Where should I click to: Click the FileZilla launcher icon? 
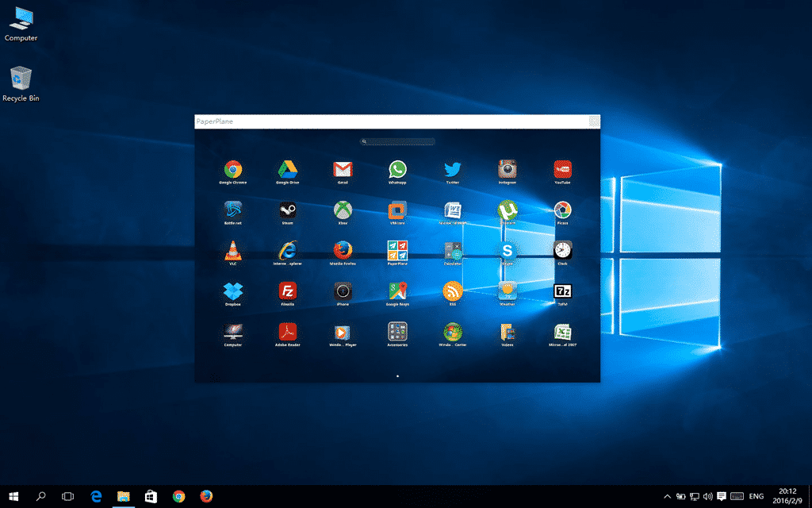[x=287, y=291]
